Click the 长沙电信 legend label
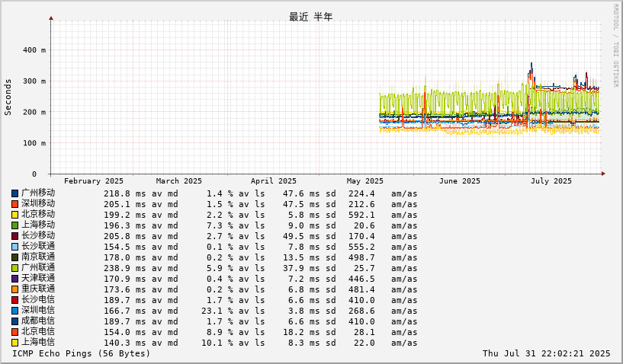623x364 pixels. 38,300
